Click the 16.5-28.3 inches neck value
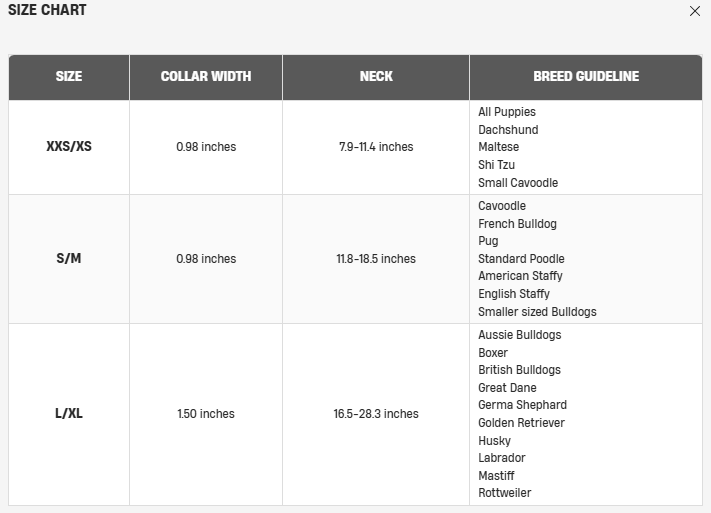711x513 pixels. pos(376,414)
